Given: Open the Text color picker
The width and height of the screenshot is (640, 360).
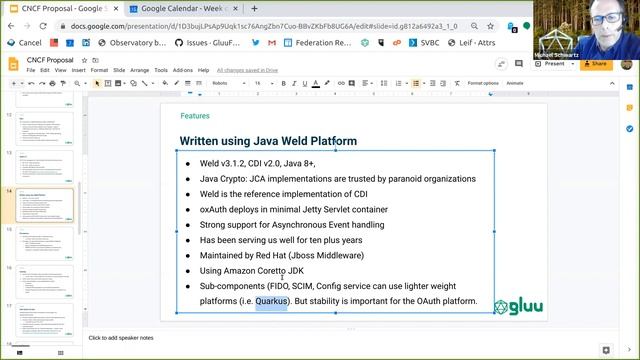Looking at the screenshot, I should click(316, 83).
